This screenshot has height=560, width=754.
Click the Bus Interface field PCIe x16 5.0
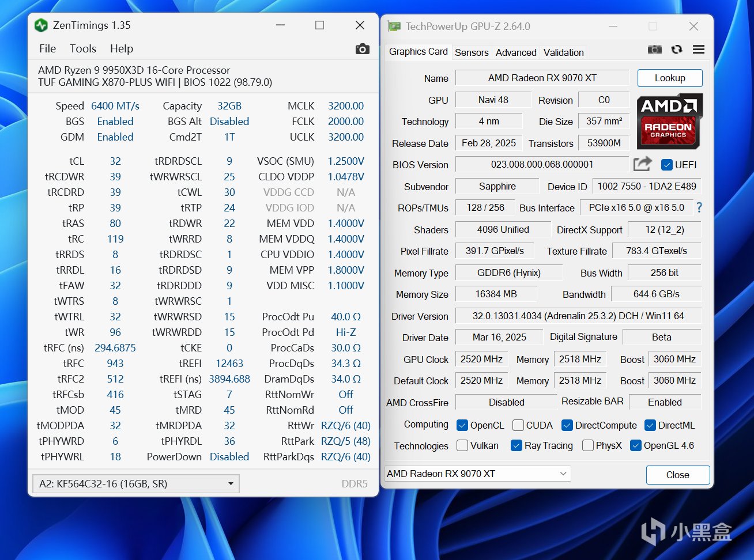pyautogui.click(x=636, y=207)
